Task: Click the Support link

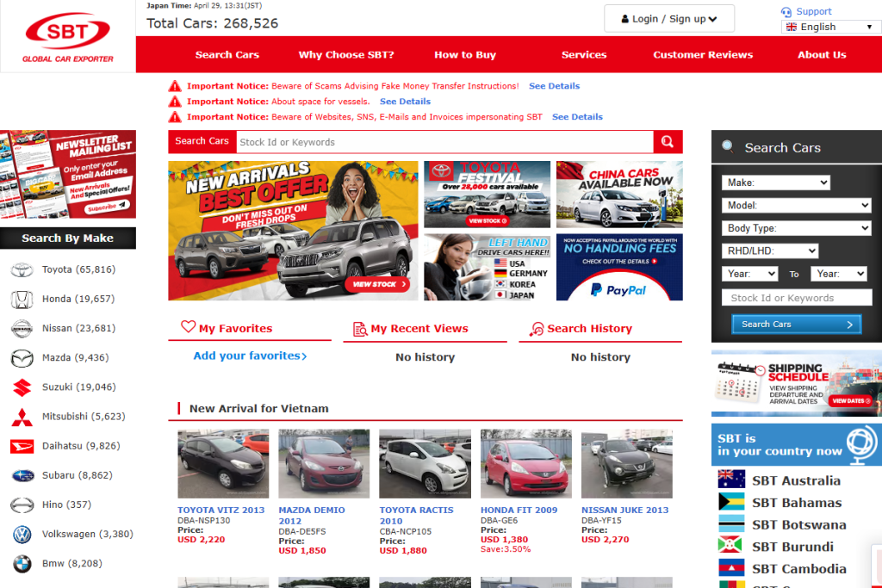Action: tap(813, 11)
